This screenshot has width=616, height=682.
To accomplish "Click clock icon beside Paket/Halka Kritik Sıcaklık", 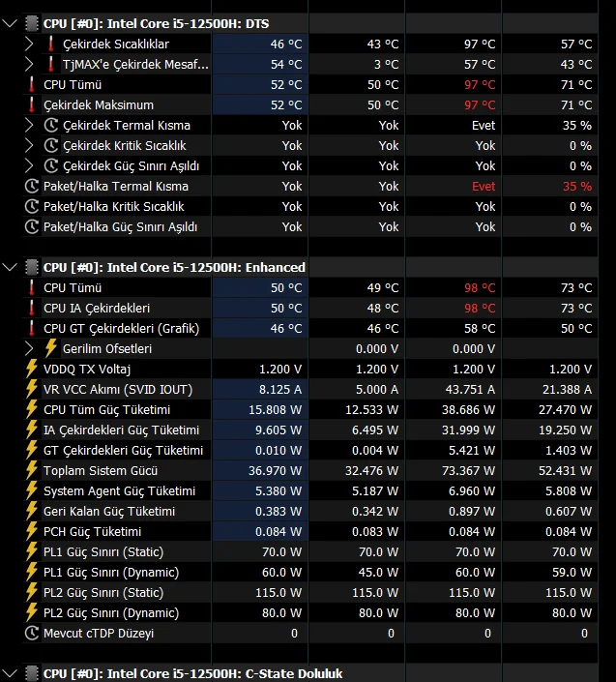I will (32, 206).
